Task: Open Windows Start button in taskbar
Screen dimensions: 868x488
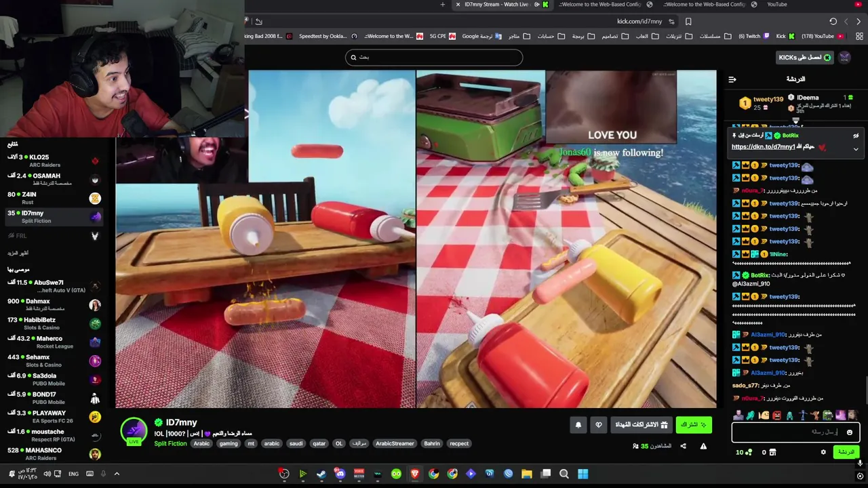Action: tap(583, 474)
